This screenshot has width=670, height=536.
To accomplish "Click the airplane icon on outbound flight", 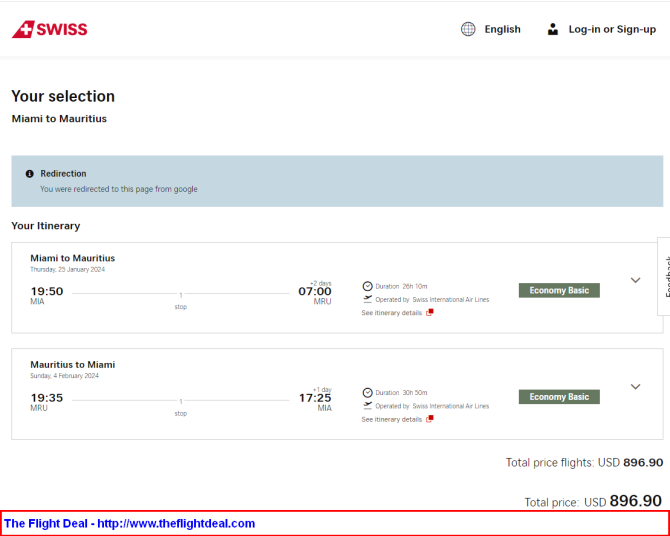I will [367, 299].
